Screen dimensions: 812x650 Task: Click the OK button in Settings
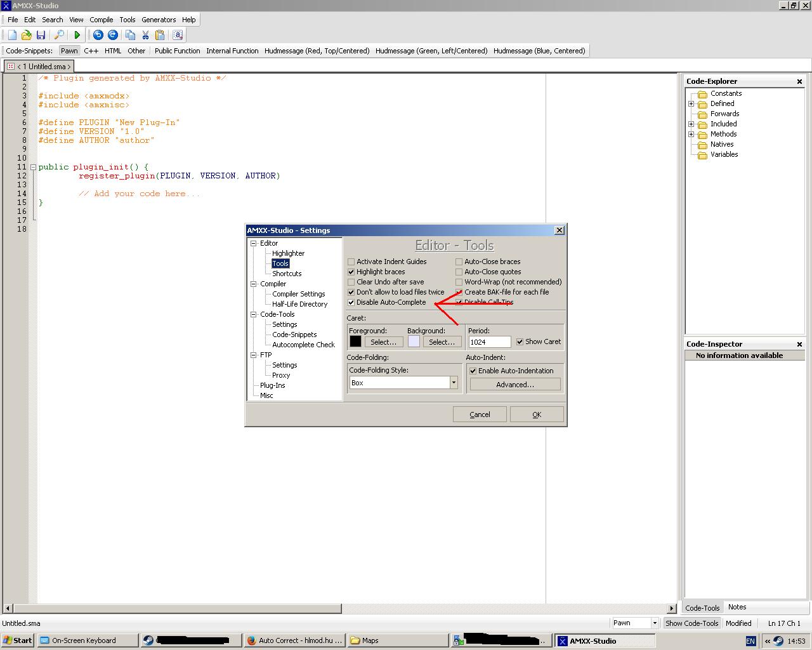coord(537,415)
